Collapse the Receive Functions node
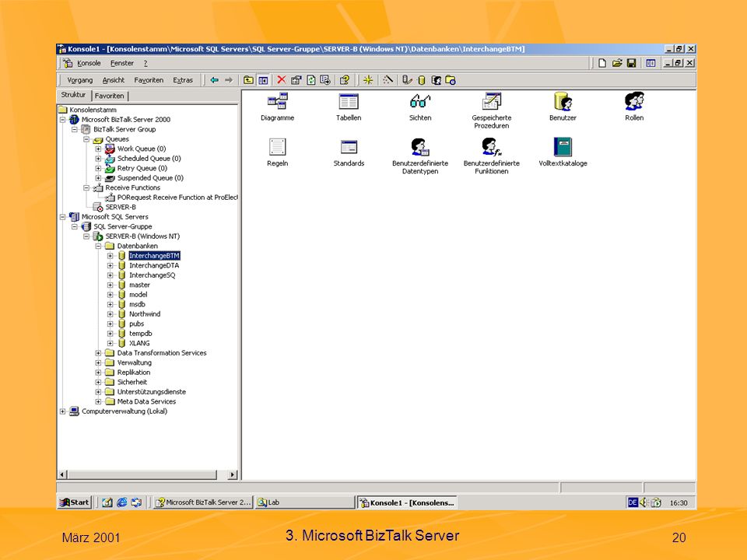Image resolution: width=747 pixels, height=560 pixels. pos(86,187)
